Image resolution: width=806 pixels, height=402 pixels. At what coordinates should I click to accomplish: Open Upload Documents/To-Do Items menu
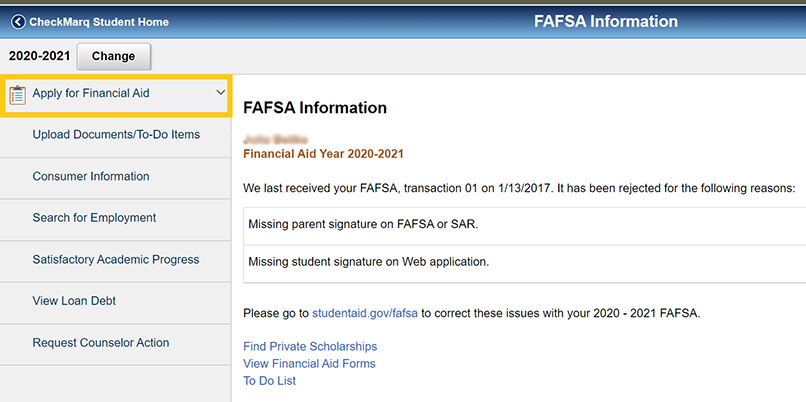coord(116,134)
